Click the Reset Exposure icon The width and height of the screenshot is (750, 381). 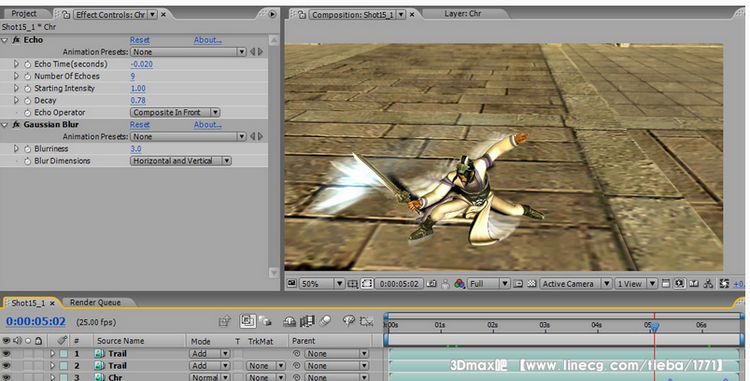coord(724,283)
